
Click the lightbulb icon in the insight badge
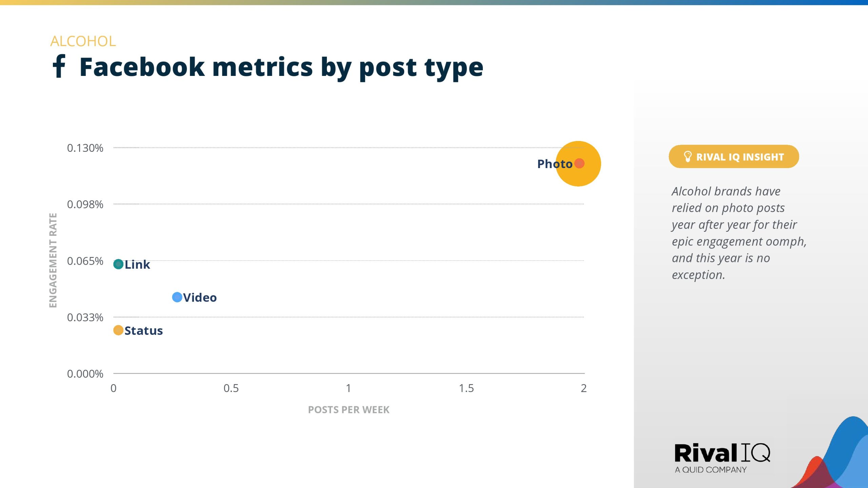(x=687, y=157)
